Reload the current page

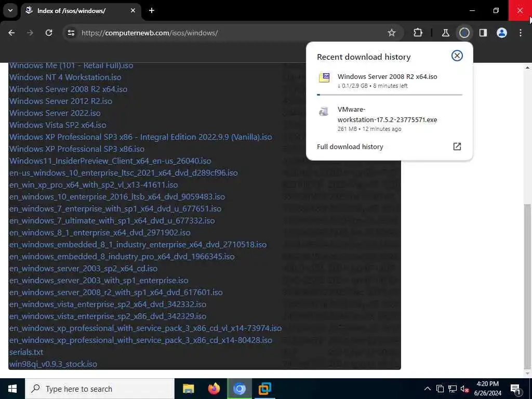click(x=49, y=33)
